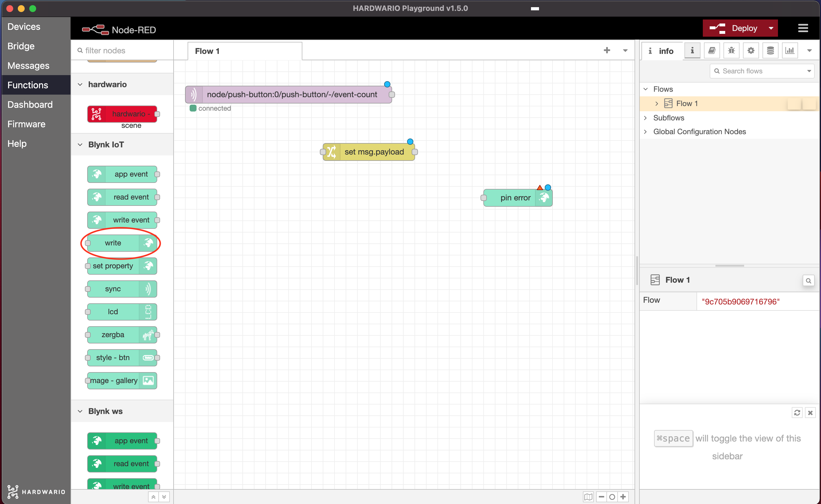
Task: Collapse all palette categories with up arrows
Action: click(153, 497)
